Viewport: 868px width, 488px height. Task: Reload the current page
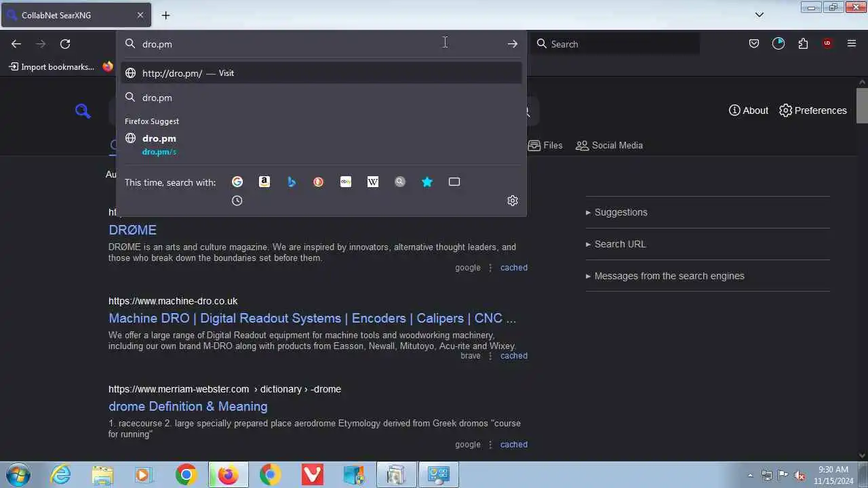point(65,44)
